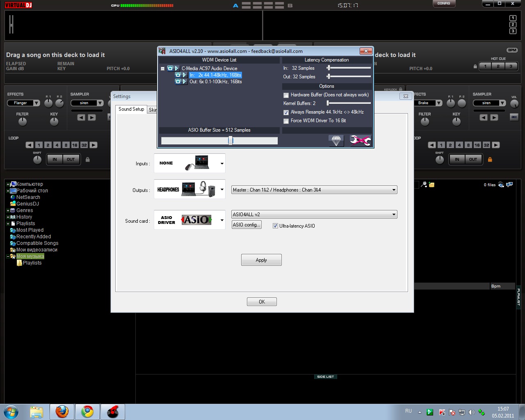Open Recently Added list
Viewport: 525px width, 420px height.
[x=34, y=237]
